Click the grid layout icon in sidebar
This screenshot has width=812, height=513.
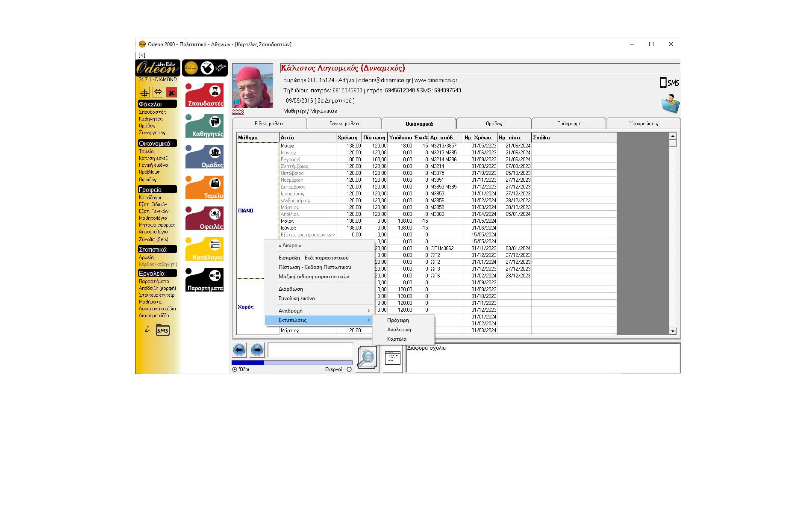click(x=144, y=92)
